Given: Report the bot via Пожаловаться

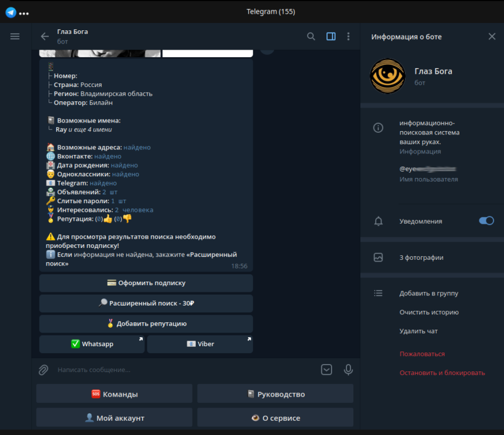Looking at the screenshot, I should coord(422,354).
